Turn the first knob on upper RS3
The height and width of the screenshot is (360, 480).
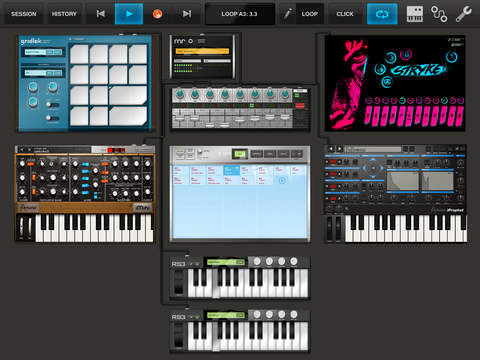pos(257,261)
